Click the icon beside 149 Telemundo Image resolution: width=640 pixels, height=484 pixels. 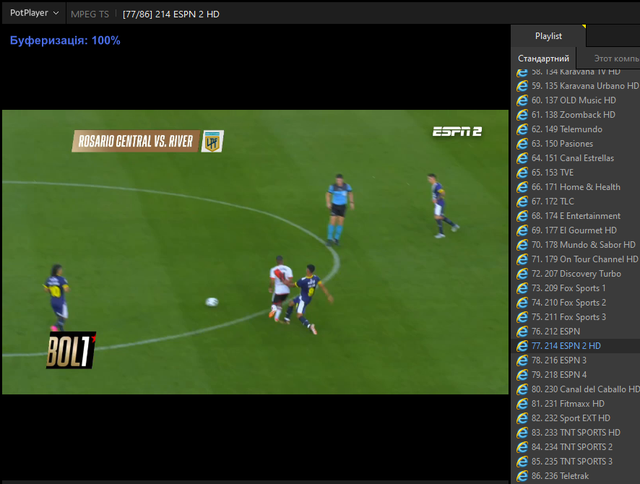coord(522,129)
